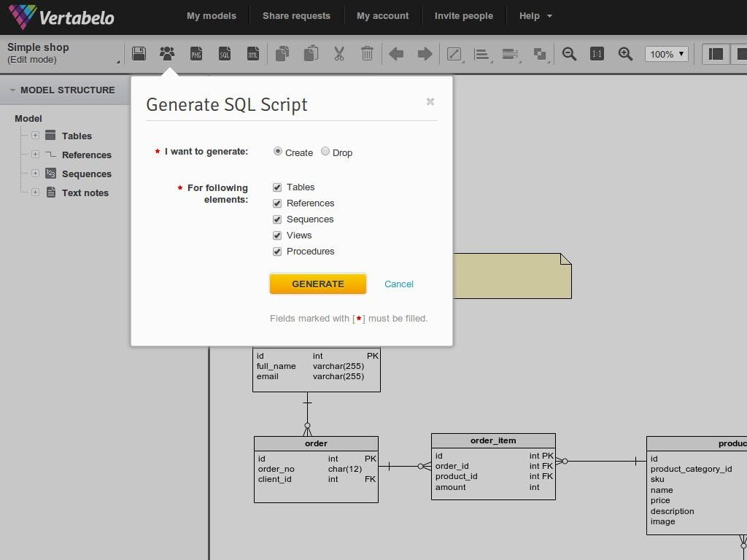Uncheck the Sequences checkbox
Image resolution: width=747 pixels, height=560 pixels.
pos(276,219)
